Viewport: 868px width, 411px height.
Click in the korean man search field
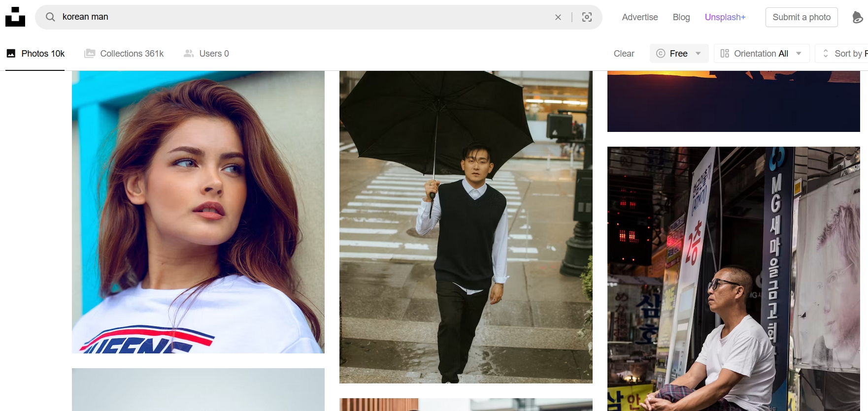pos(296,17)
